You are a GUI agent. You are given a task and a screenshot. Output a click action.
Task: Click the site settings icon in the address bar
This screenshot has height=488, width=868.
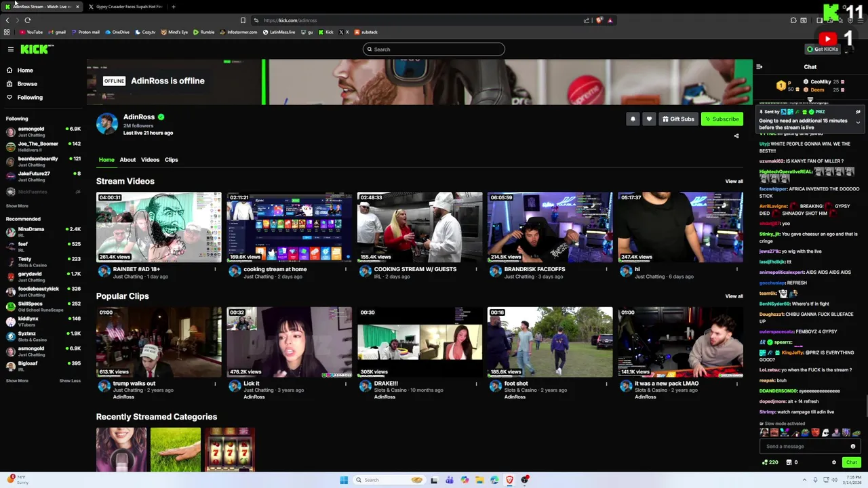(x=256, y=20)
